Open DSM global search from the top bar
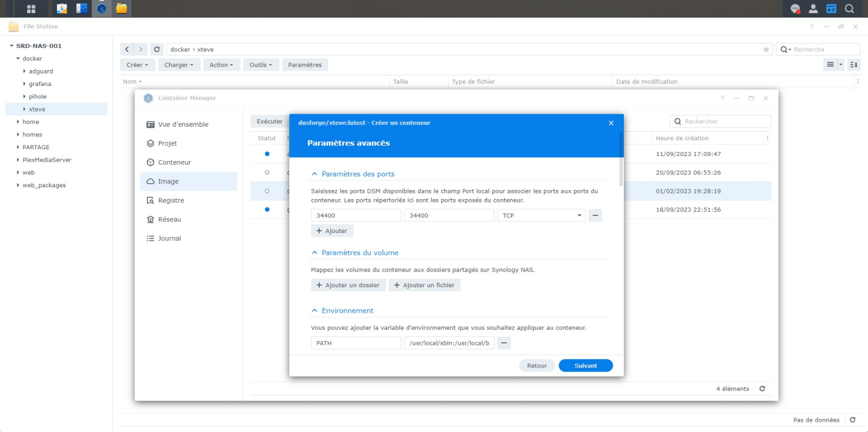The image size is (868, 432). click(x=849, y=8)
